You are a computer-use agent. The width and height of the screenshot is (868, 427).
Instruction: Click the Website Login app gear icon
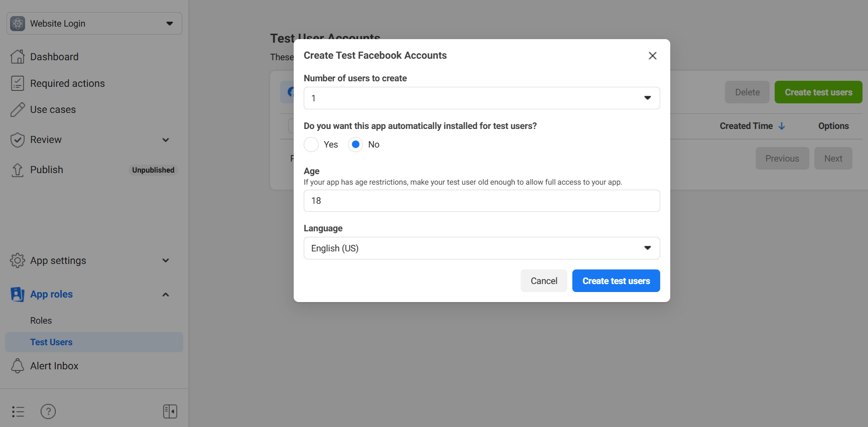point(18,24)
